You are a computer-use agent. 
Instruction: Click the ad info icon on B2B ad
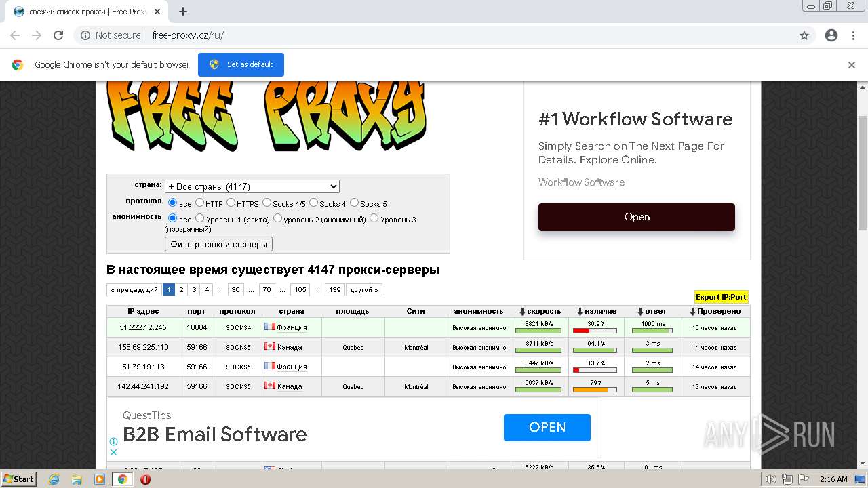point(114,441)
